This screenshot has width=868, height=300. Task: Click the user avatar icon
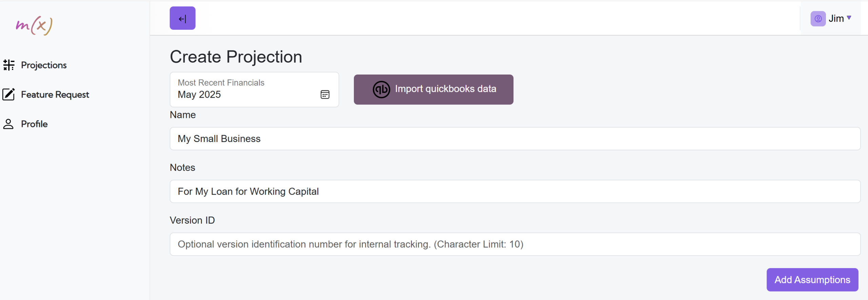click(x=818, y=19)
